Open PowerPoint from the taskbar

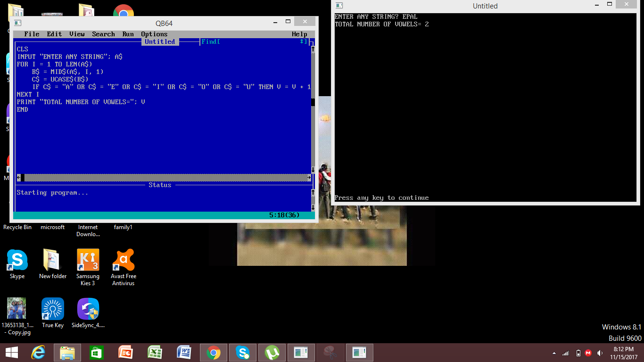coord(125,352)
